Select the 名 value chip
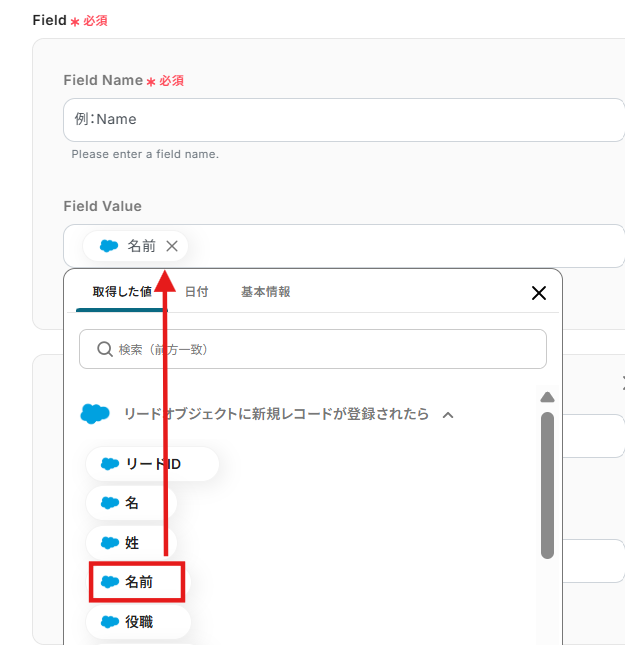This screenshot has height=645, width=625. coord(131,503)
